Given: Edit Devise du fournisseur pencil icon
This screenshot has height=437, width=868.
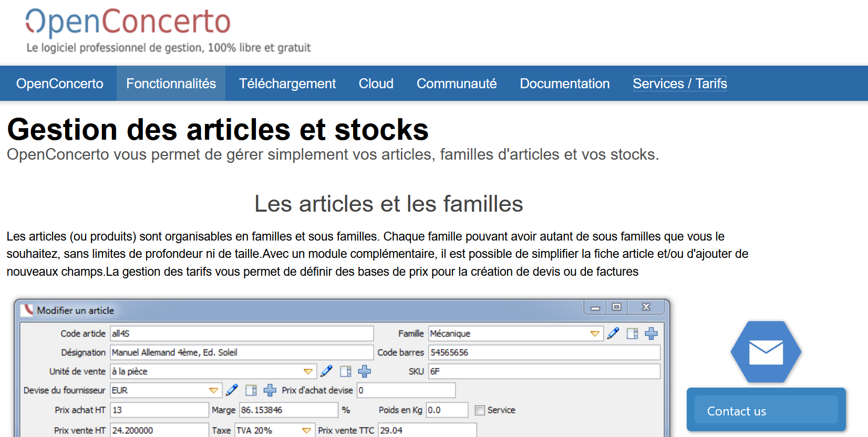Looking at the screenshot, I should [x=232, y=390].
